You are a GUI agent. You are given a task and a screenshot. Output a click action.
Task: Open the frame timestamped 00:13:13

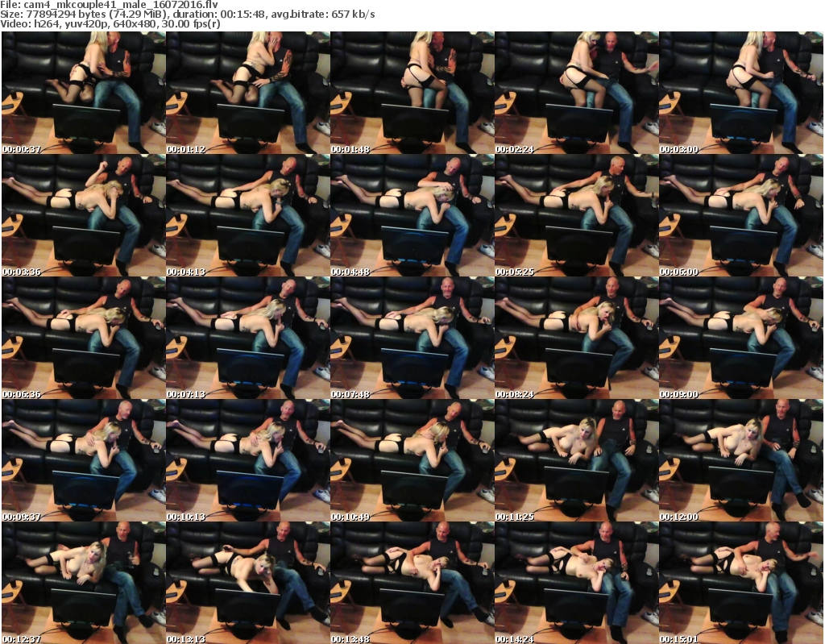coord(248,583)
